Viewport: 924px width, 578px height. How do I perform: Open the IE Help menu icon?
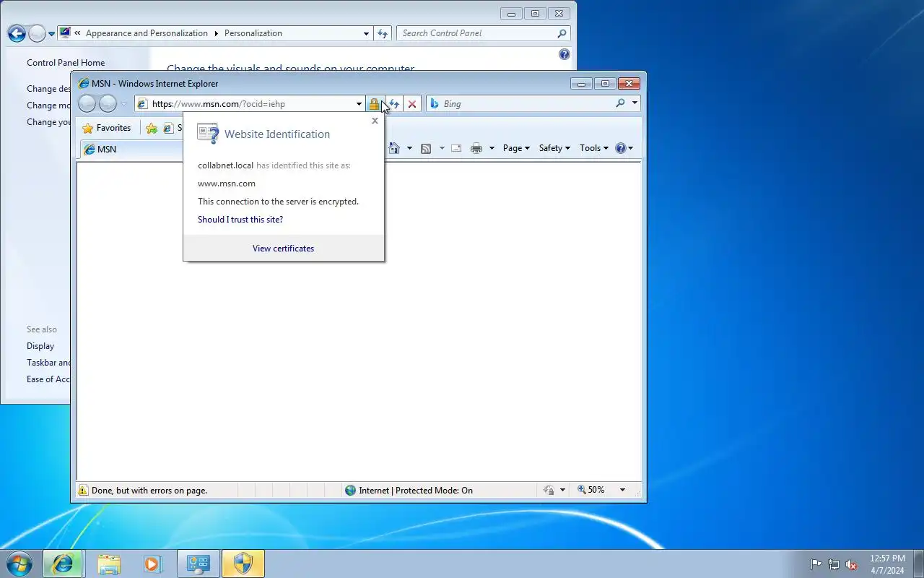point(624,148)
